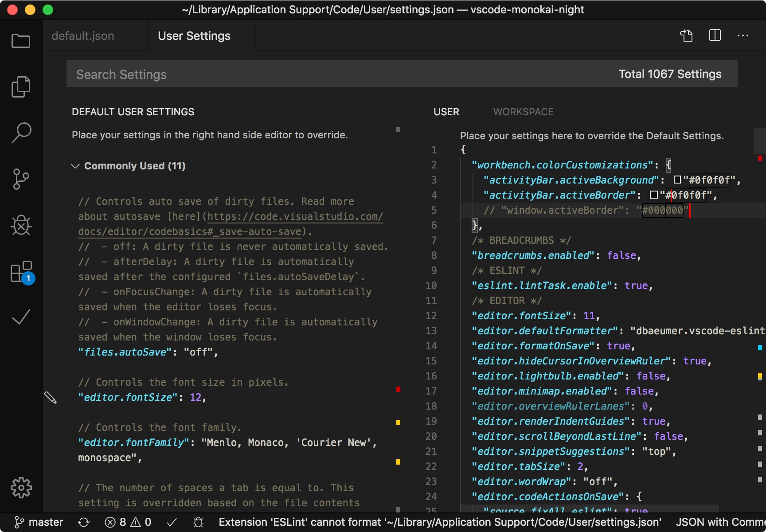766x532 pixels.
Task: Split the editor using the toolbar icon
Action: pos(714,35)
